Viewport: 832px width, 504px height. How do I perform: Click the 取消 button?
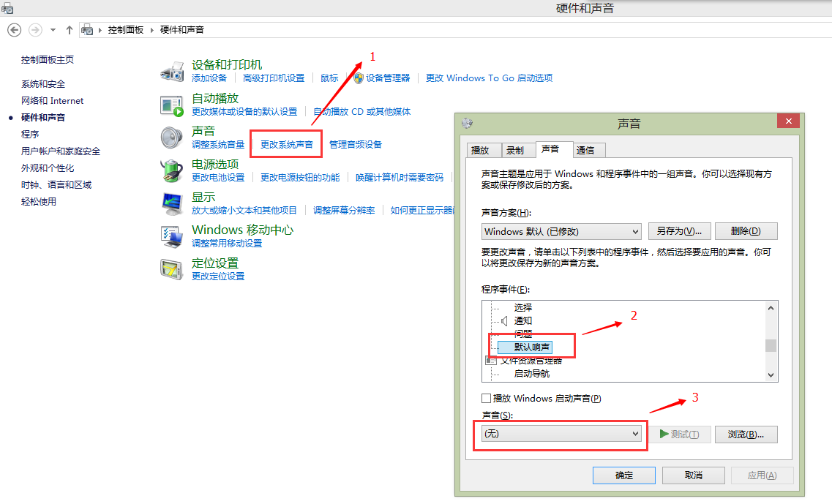[x=694, y=475]
